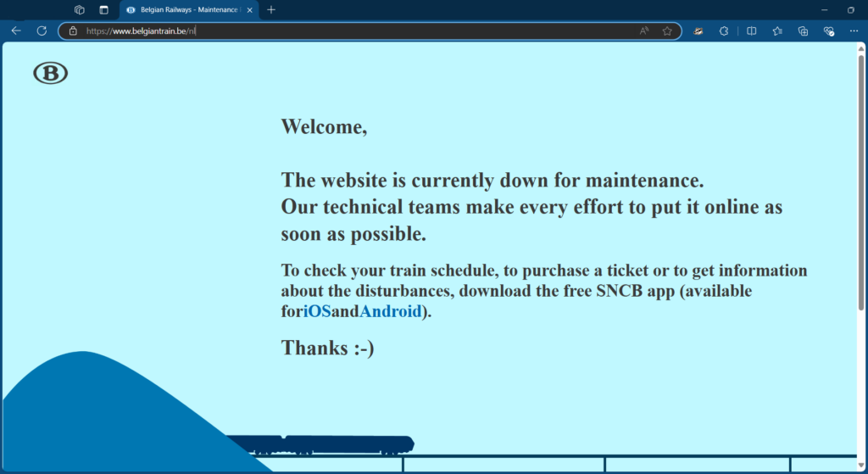Open the workspaces icon in title bar
Image resolution: width=868 pixels, height=474 pixels.
tap(79, 9)
